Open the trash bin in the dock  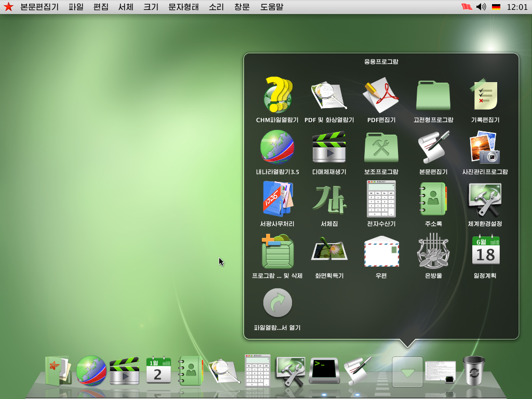click(x=474, y=370)
